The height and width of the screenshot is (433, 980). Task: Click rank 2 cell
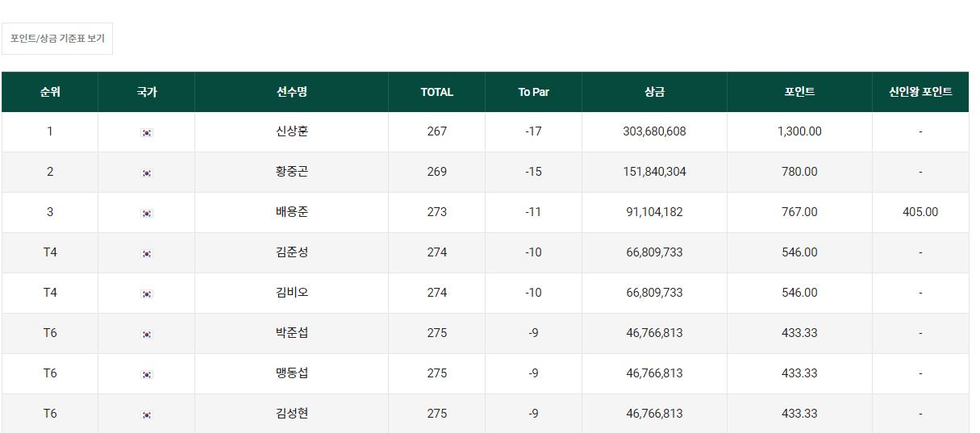tap(50, 172)
